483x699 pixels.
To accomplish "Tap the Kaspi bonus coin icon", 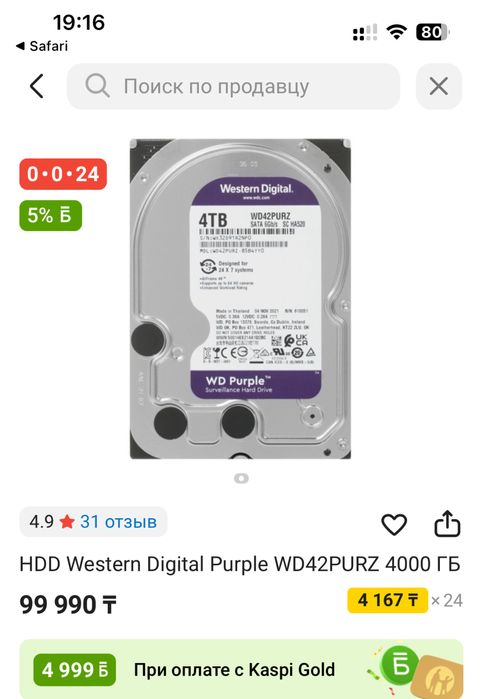I will 400,666.
